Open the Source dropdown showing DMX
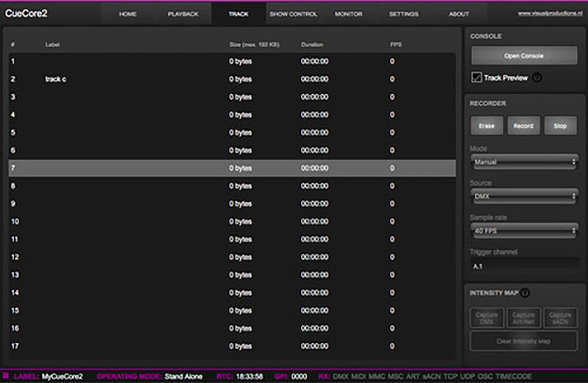Screen dimensions: 588x383 (524, 196)
